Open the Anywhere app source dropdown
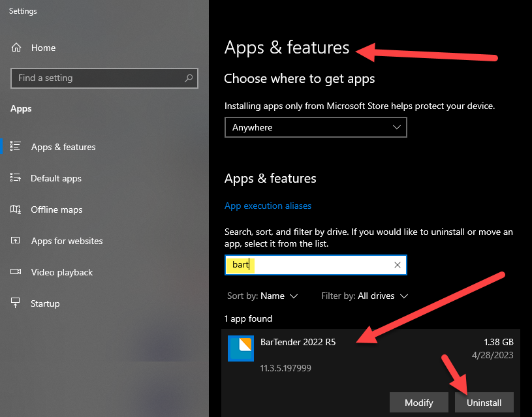532x417 pixels. pyautogui.click(x=315, y=128)
